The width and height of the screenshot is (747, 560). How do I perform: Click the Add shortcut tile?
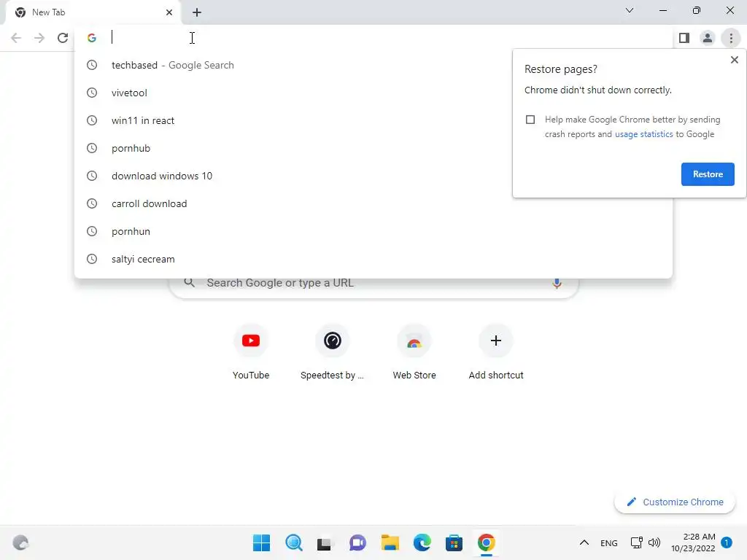496,351
